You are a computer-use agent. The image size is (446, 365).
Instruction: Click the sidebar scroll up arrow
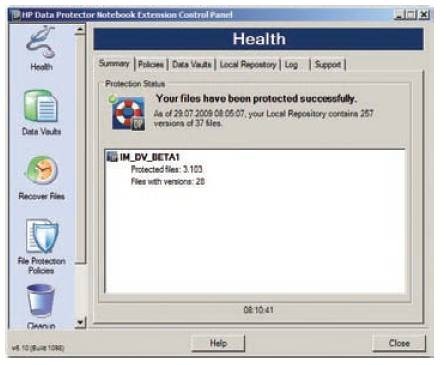80,30
